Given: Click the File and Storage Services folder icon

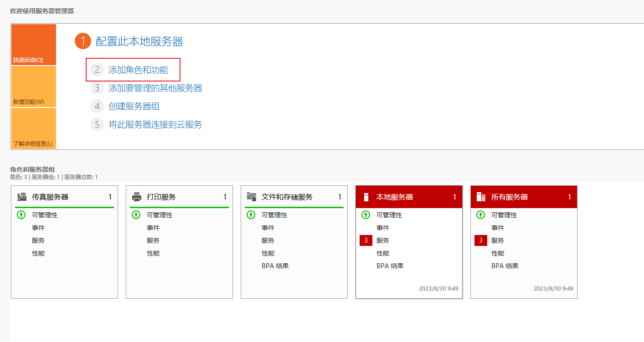Looking at the screenshot, I should (x=252, y=197).
